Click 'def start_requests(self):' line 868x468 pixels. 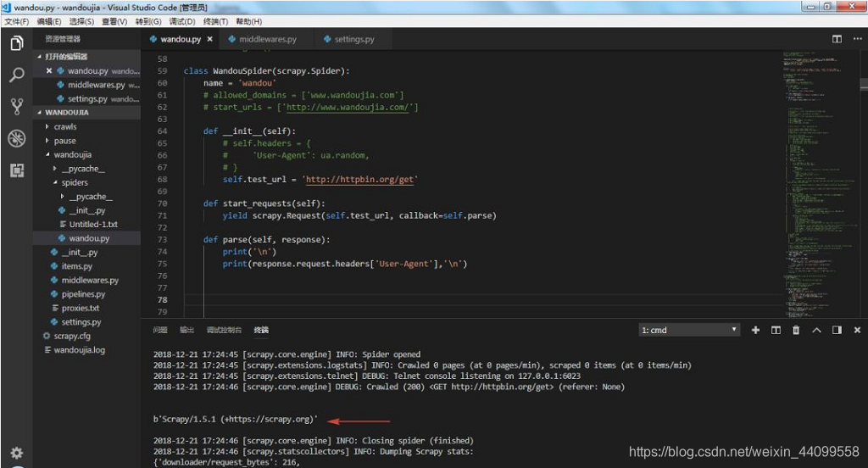coord(264,203)
